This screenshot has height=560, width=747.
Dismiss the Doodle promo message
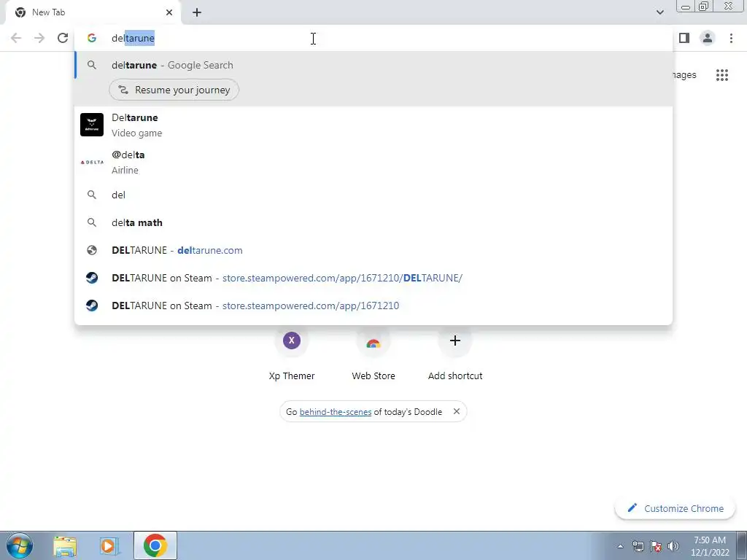pos(457,411)
